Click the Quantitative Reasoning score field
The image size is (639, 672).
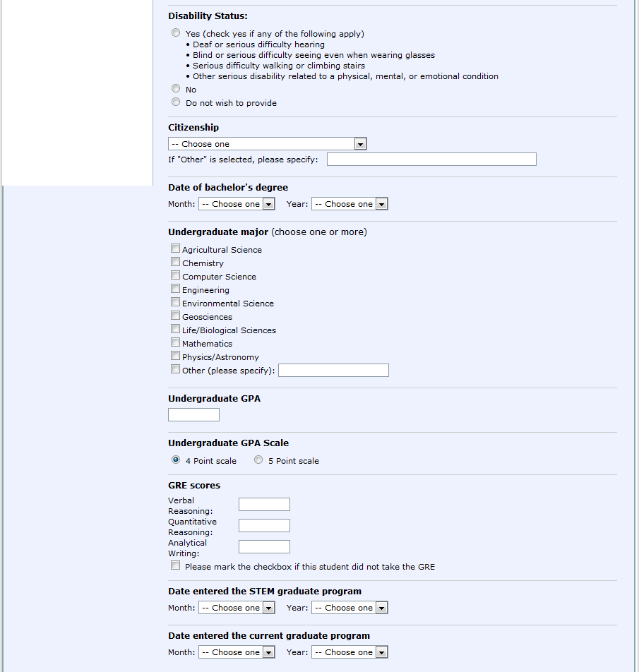264,525
